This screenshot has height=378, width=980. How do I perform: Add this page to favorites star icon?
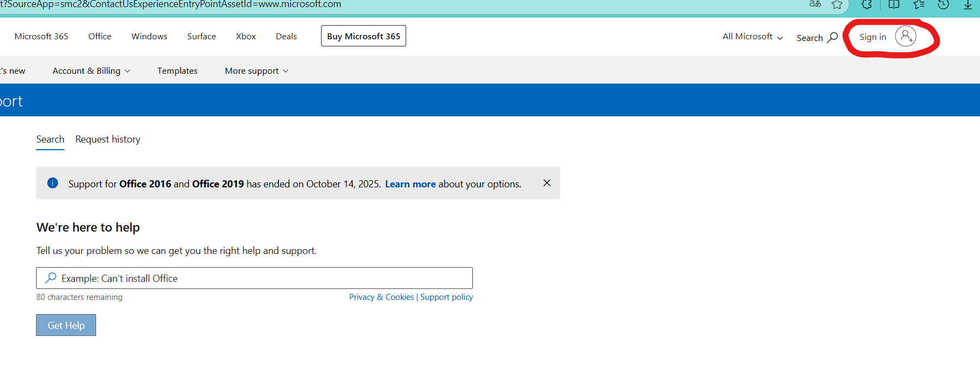[837, 4]
